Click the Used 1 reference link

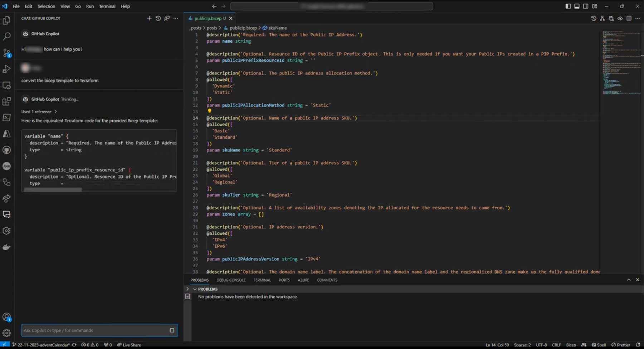(37, 111)
